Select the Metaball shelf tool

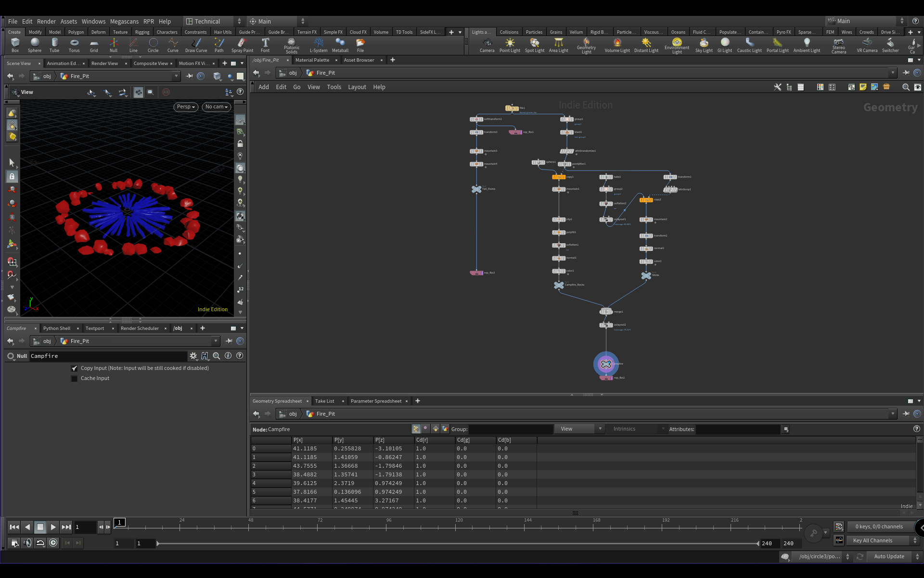pyautogui.click(x=340, y=45)
